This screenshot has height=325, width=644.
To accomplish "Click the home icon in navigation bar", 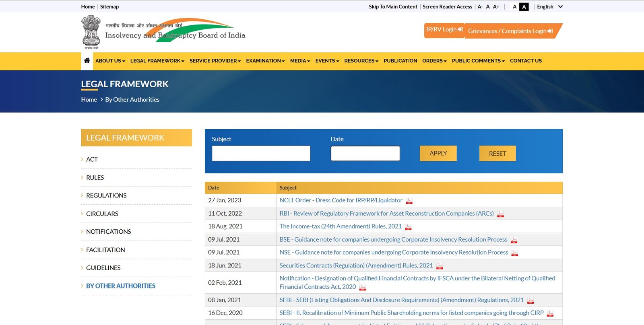I will pyautogui.click(x=87, y=61).
